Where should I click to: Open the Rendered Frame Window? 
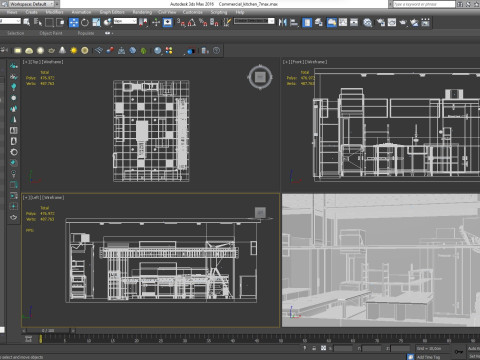(392, 23)
